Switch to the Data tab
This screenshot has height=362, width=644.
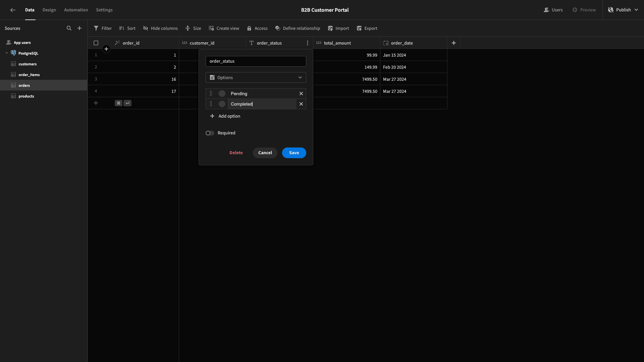click(30, 10)
